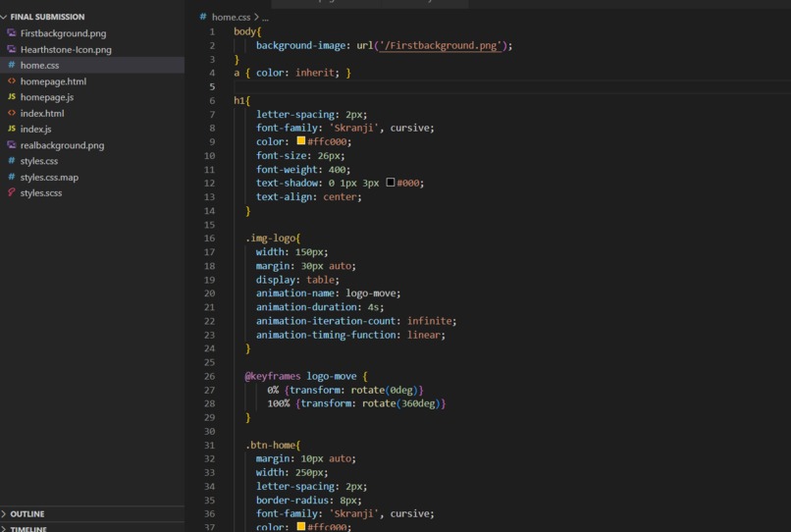791x532 pixels.
Task: Click 'animation-timing-function: linear' line
Action: pos(350,335)
